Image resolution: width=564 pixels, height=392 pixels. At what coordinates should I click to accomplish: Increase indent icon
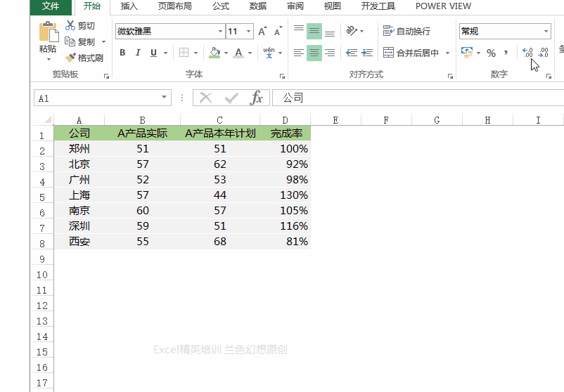click(x=367, y=53)
